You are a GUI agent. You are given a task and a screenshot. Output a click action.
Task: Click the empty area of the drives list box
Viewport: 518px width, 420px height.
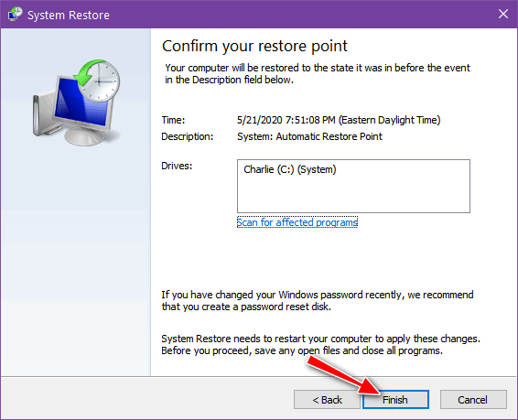click(353, 197)
